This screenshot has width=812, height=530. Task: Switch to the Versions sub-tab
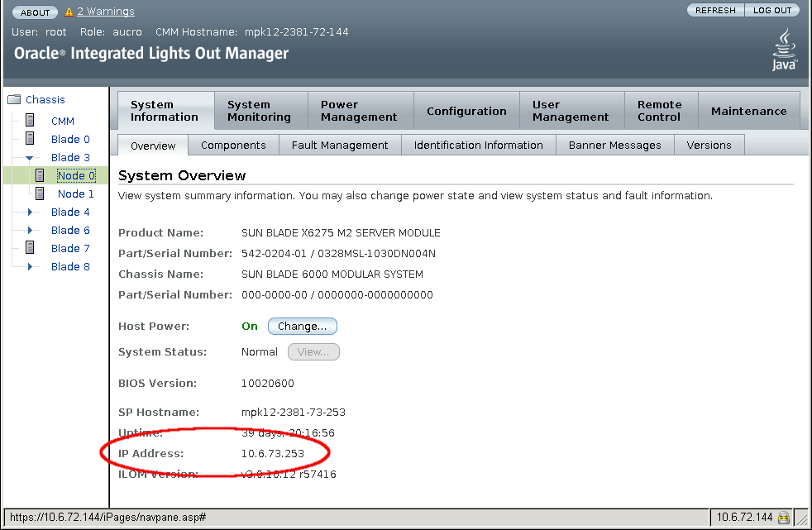pos(709,144)
